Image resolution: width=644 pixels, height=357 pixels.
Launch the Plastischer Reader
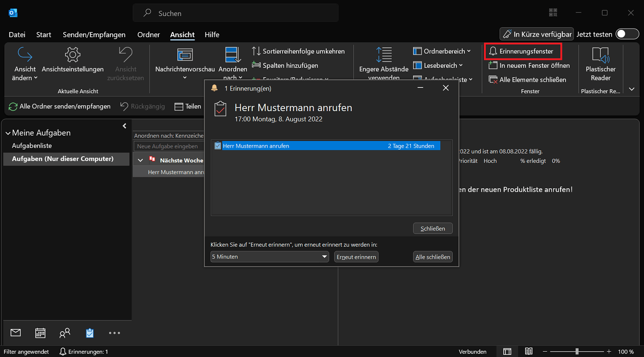click(x=600, y=64)
